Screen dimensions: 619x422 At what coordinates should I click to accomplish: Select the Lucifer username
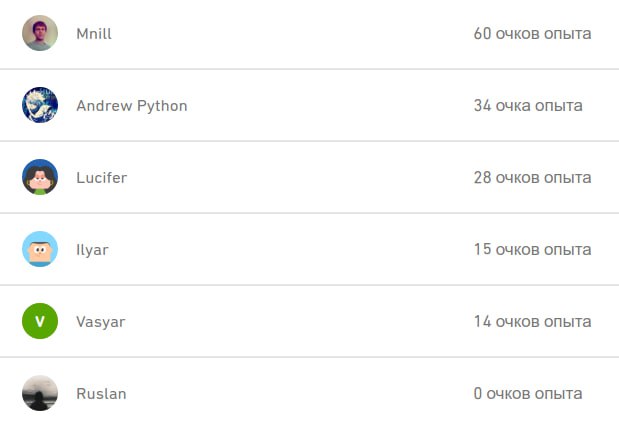coord(101,178)
